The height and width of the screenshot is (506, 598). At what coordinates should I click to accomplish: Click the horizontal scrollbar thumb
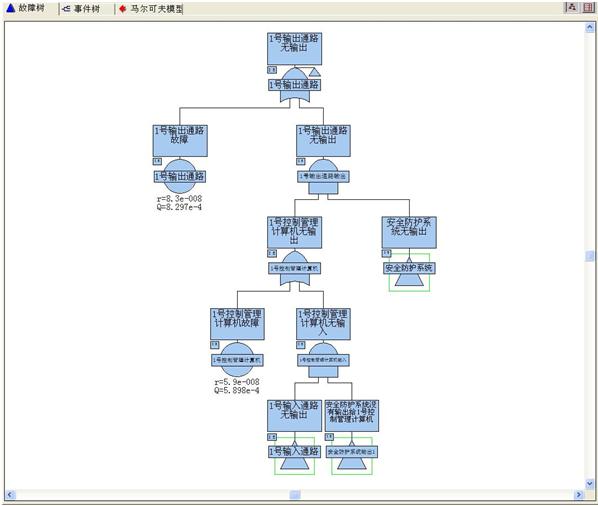point(295,495)
